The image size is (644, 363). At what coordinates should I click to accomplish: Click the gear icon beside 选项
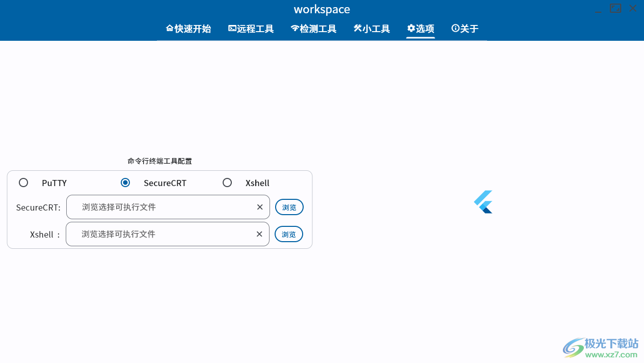pos(411,29)
